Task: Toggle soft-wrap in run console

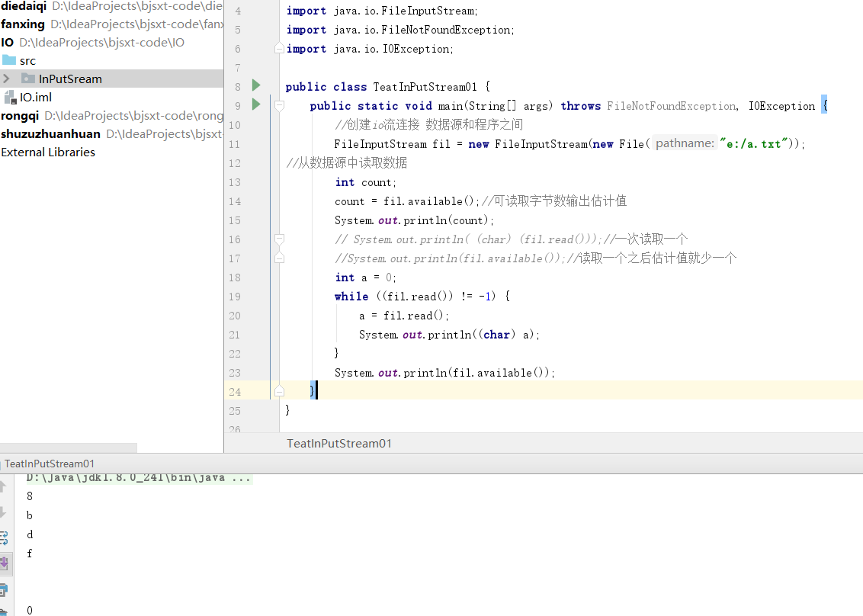Action: click(x=3, y=537)
